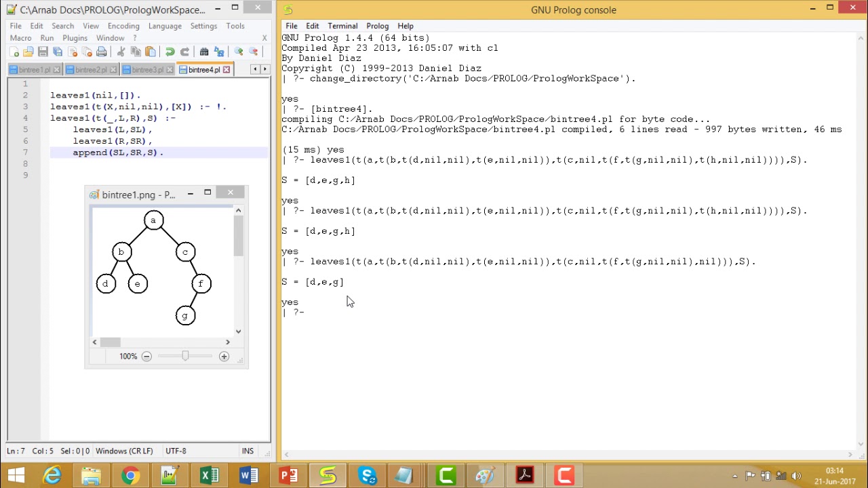The height and width of the screenshot is (488, 868).
Task: Open the Encoding menu
Action: click(123, 26)
